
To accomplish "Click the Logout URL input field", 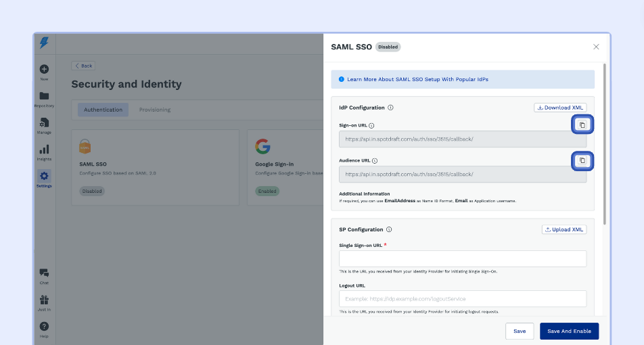I will 463,298.
